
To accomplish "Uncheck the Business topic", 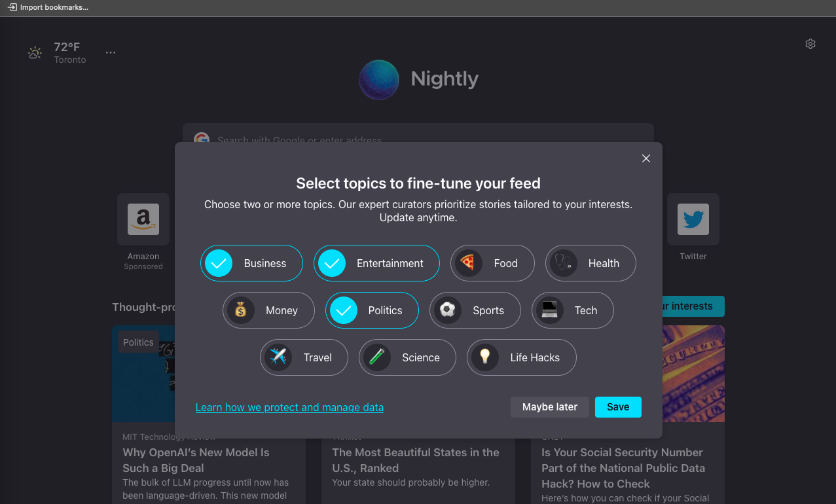I will point(251,263).
